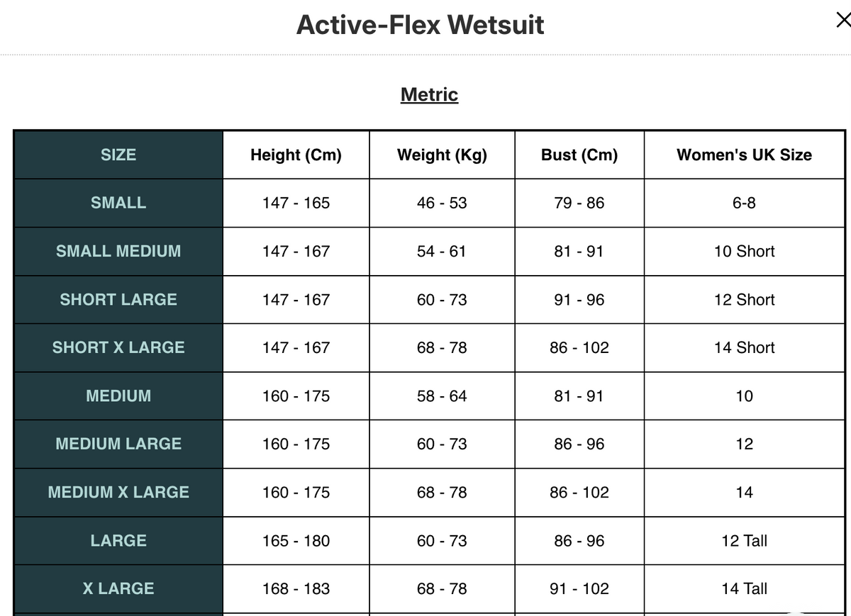Select the SMALL size row label
The image size is (851, 616).
tap(118, 203)
